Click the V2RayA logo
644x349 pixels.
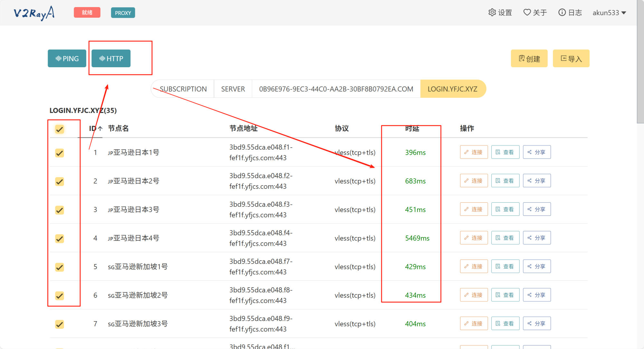(x=34, y=13)
